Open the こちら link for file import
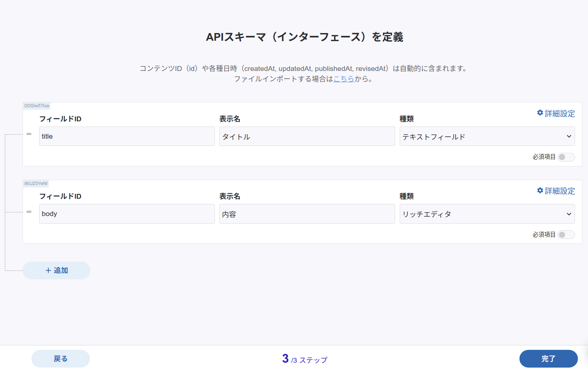This screenshot has width=588, height=370. coord(344,79)
